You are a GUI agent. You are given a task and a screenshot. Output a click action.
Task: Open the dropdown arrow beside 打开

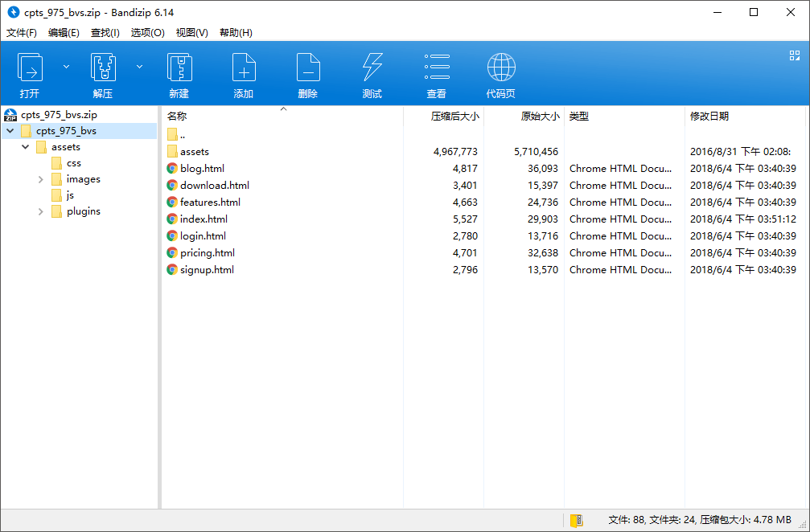pos(67,67)
